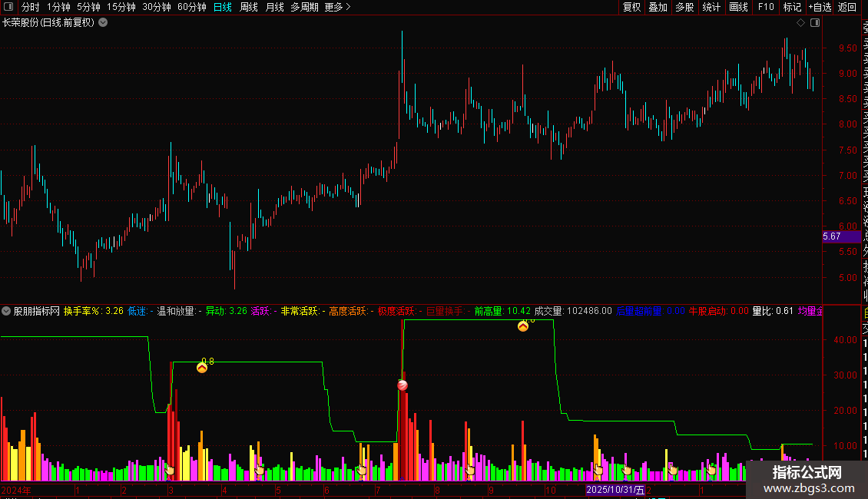Click the 异动: 3.26 readout
This screenshot has height=499, width=868.
click(227, 311)
